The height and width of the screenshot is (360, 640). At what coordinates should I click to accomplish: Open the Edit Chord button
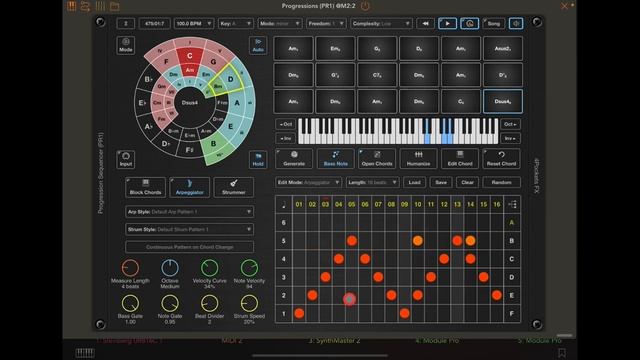point(460,158)
